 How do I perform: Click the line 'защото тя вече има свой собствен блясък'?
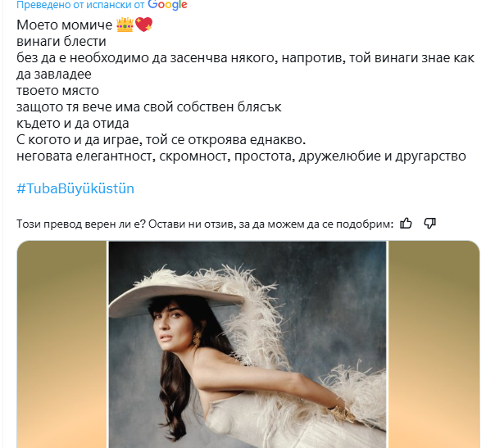coord(149,107)
